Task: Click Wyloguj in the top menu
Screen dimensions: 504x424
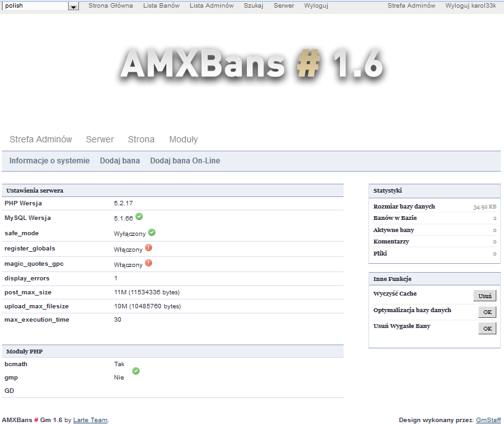Action: (x=316, y=6)
